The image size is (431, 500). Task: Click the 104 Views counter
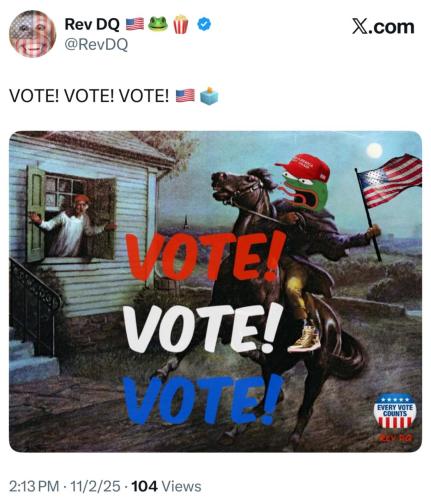pyautogui.click(x=166, y=486)
